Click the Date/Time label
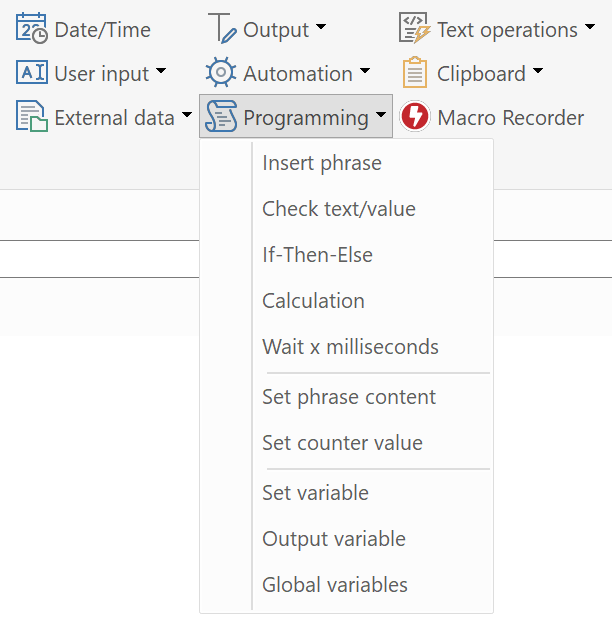Viewport: 612px width, 623px height. tap(103, 30)
